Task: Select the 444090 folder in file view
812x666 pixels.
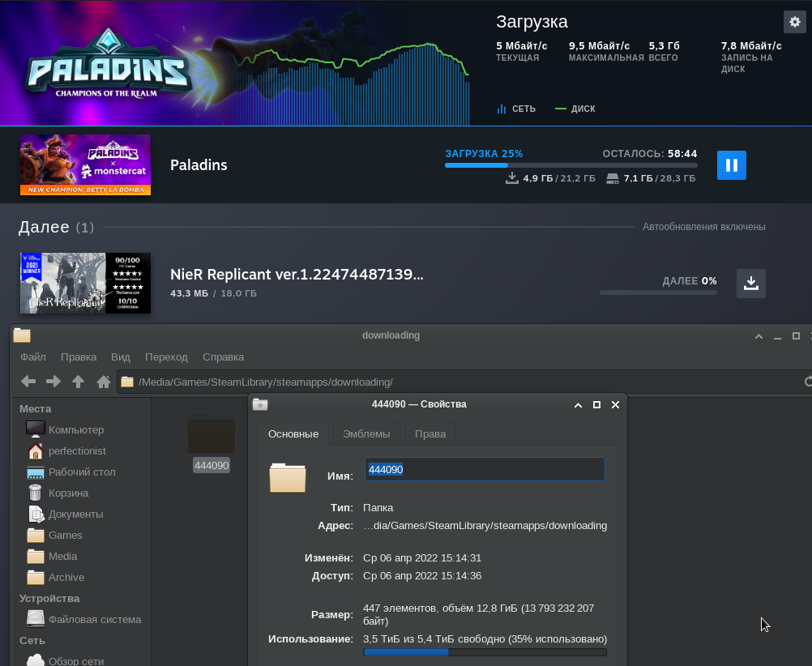Action: click(212, 442)
